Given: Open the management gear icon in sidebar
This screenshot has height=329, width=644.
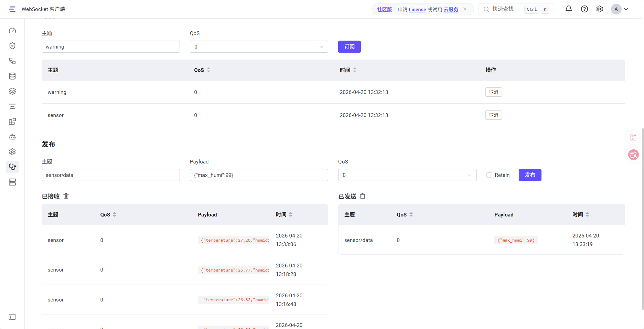Looking at the screenshot, I should (x=12, y=152).
